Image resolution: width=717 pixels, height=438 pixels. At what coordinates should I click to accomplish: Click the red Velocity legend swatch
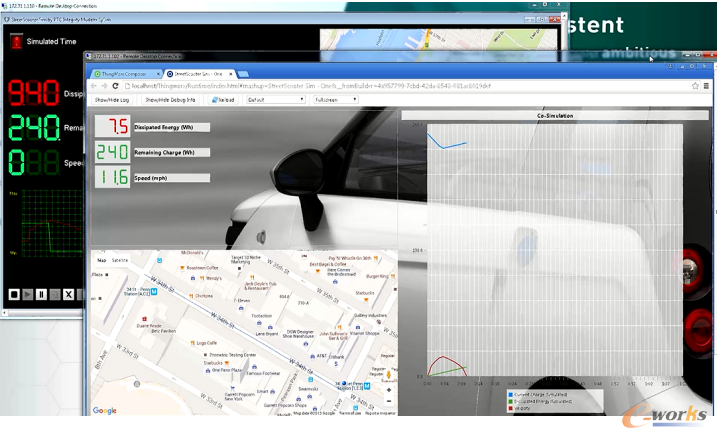point(510,408)
